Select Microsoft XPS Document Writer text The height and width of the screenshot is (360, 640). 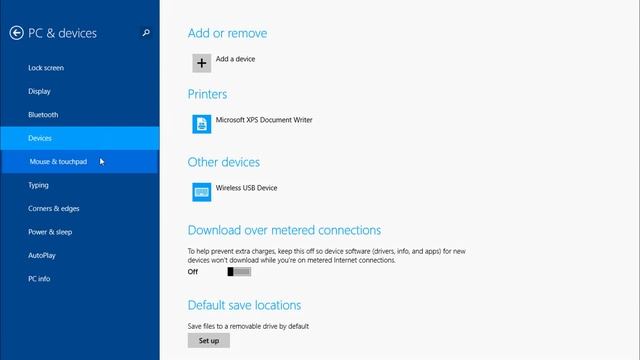[264, 120]
